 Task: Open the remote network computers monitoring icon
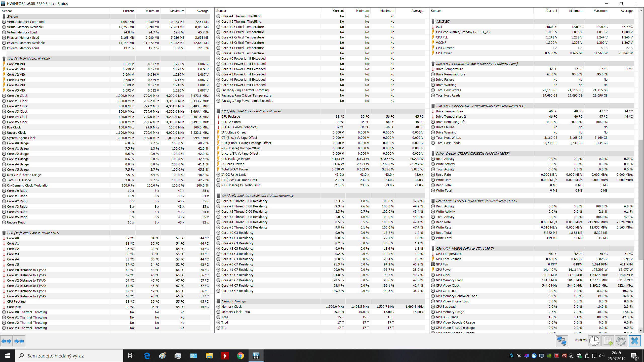click(x=561, y=341)
